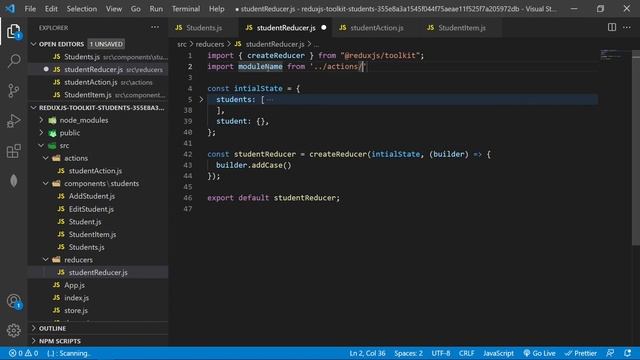Open the Run and Debug view
Image resolution: width=640 pixels, height=360 pixels.
coord(13,121)
